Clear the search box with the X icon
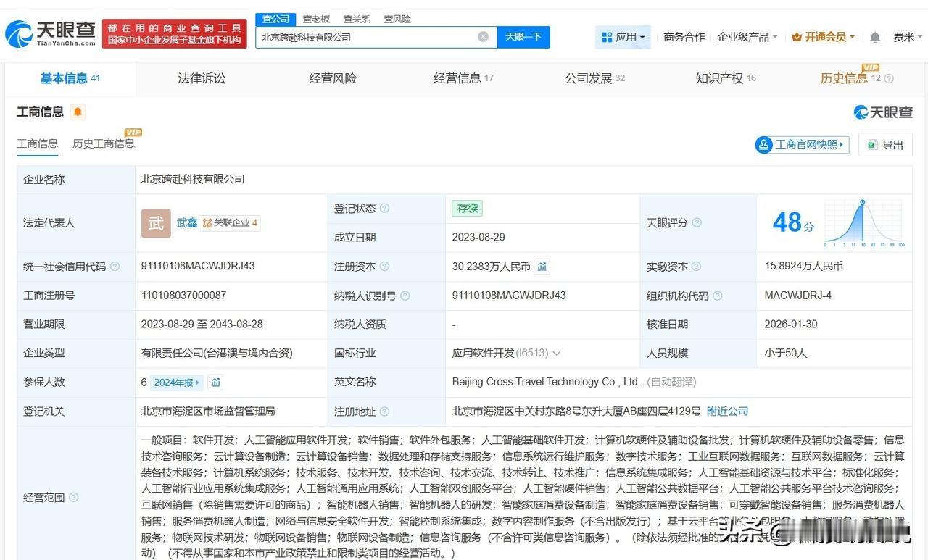928x560 pixels. pyautogui.click(x=483, y=37)
